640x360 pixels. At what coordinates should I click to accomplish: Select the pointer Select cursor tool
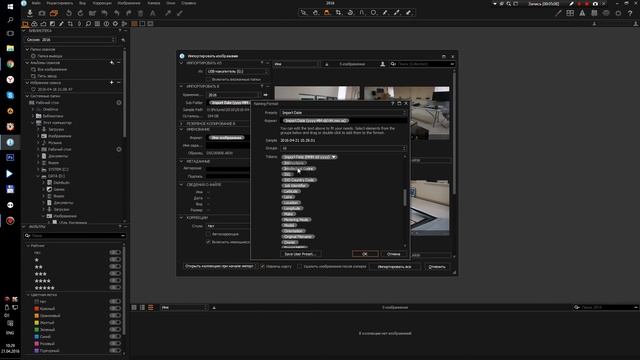[x=303, y=13]
